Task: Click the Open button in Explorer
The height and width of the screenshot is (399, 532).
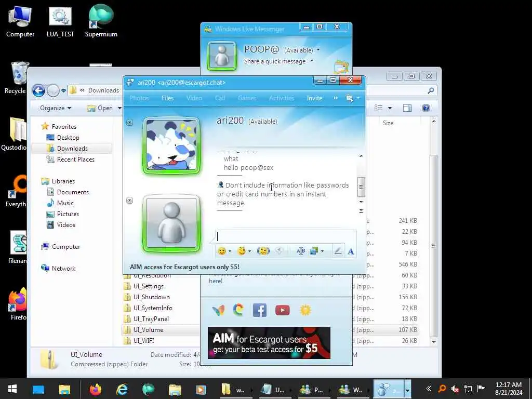Action: click(x=100, y=108)
